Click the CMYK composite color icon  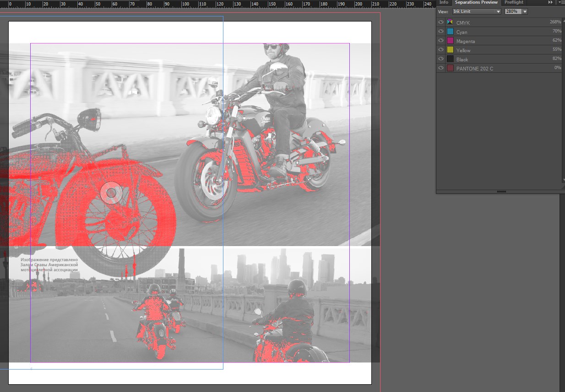(450, 22)
